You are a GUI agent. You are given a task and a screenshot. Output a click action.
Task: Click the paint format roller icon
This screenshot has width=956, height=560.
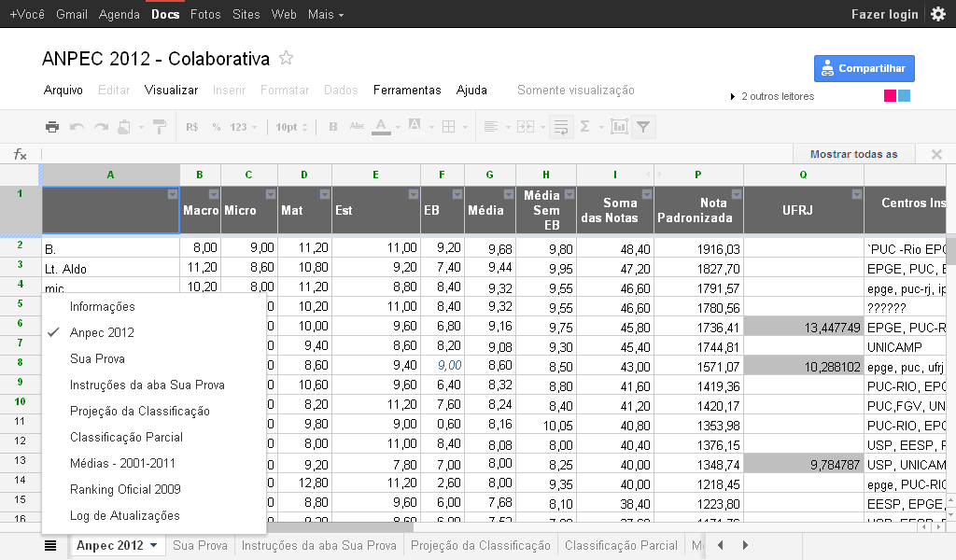159,127
